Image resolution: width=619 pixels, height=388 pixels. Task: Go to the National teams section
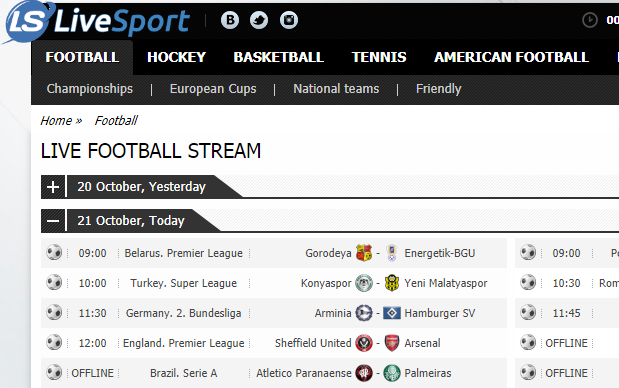coord(336,89)
